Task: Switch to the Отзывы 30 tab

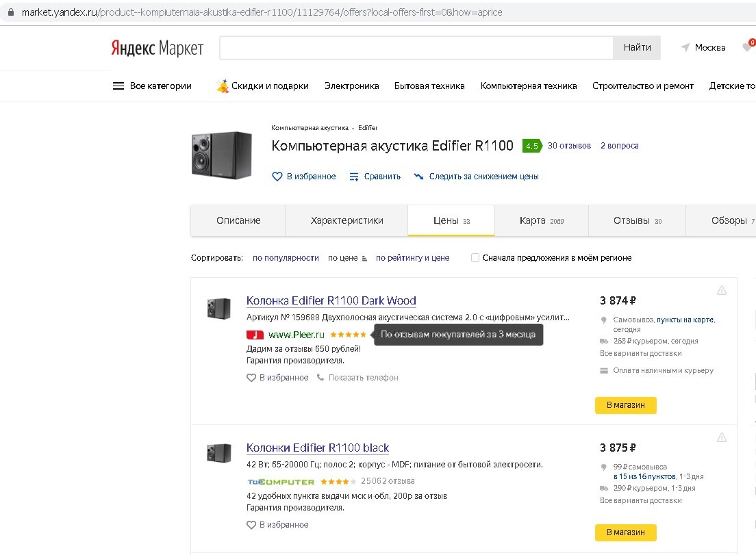Action: (x=637, y=220)
